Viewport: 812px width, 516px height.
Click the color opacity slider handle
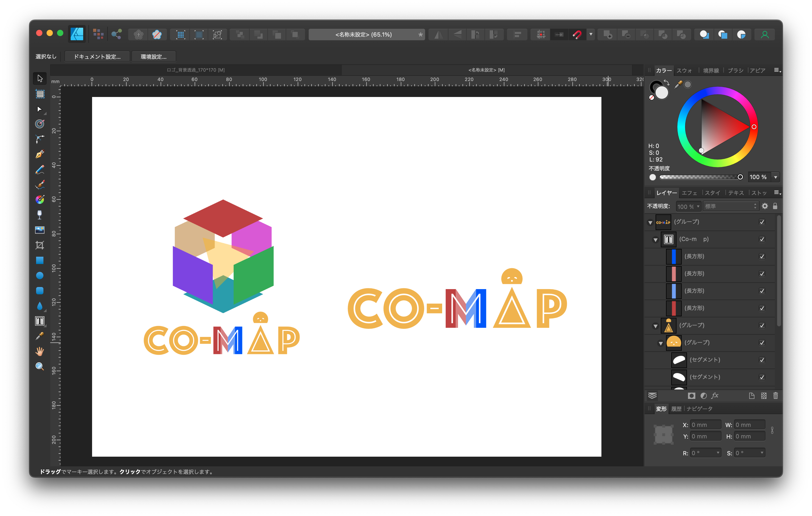click(x=740, y=177)
